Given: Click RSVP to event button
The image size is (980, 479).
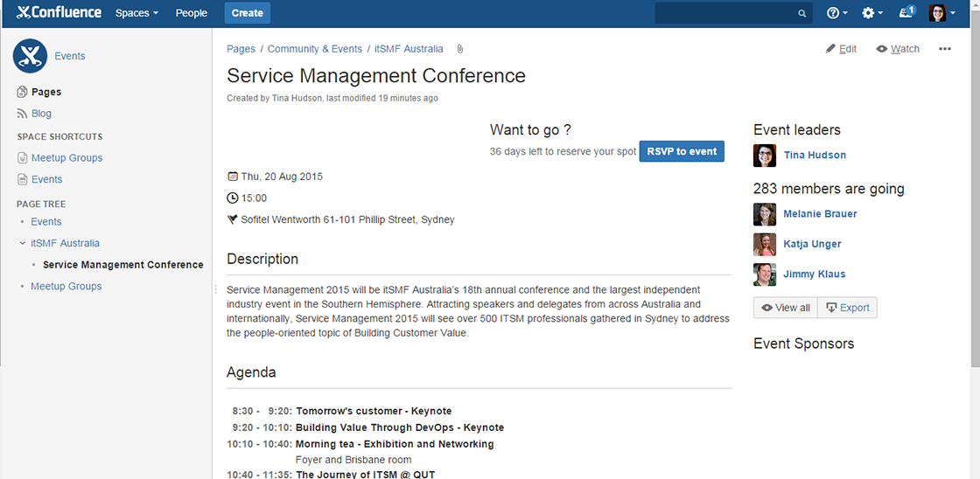Looking at the screenshot, I should coord(682,151).
